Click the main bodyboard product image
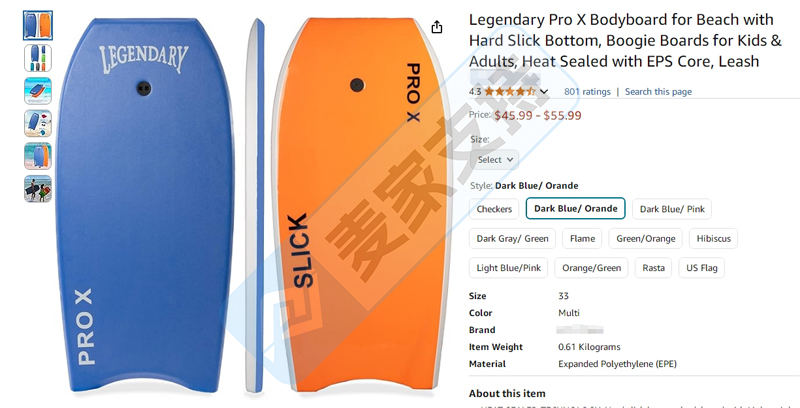 pos(250,205)
